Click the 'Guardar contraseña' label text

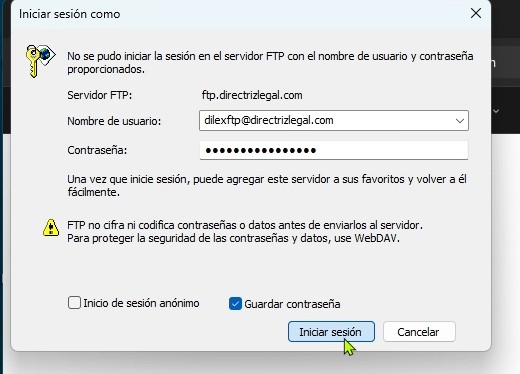[292, 304]
